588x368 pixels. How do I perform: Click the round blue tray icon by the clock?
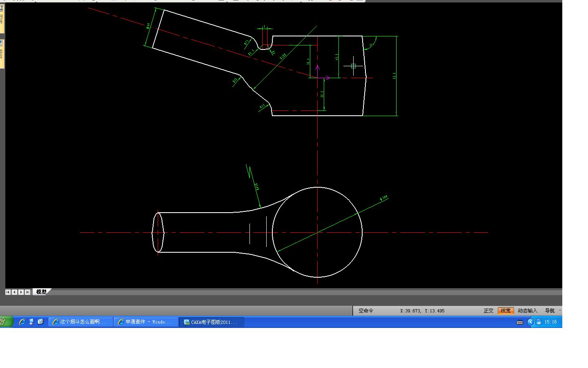539,322
